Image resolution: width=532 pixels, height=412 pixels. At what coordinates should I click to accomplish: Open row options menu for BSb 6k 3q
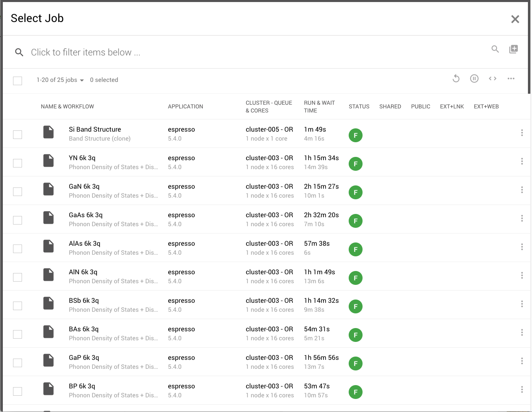tap(521, 304)
